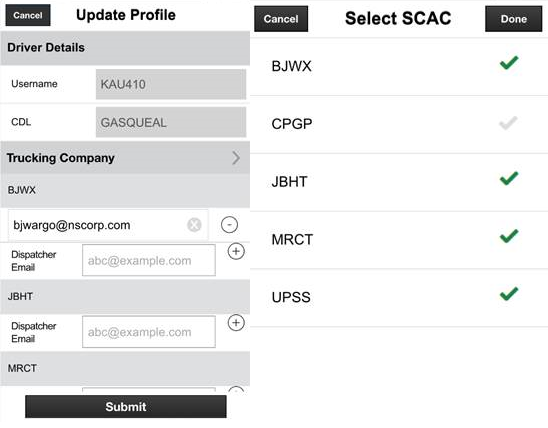
Task: Focus the JBHT Dispatcher Email field
Action: [x=149, y=332]
